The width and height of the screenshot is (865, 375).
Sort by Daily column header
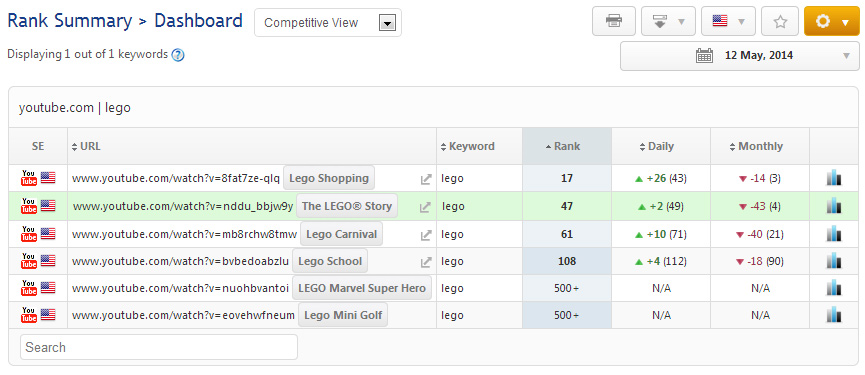coord(660,146)
